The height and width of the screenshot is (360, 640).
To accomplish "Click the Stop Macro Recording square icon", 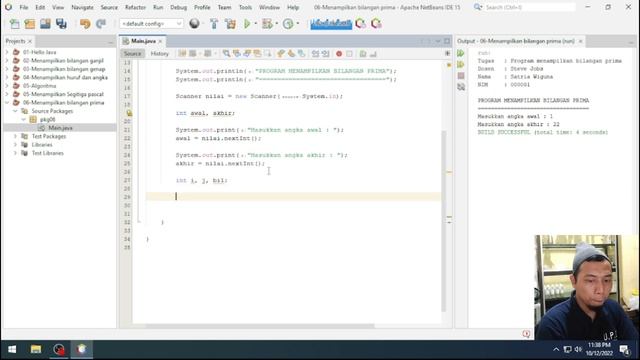I will coord(349,54).
